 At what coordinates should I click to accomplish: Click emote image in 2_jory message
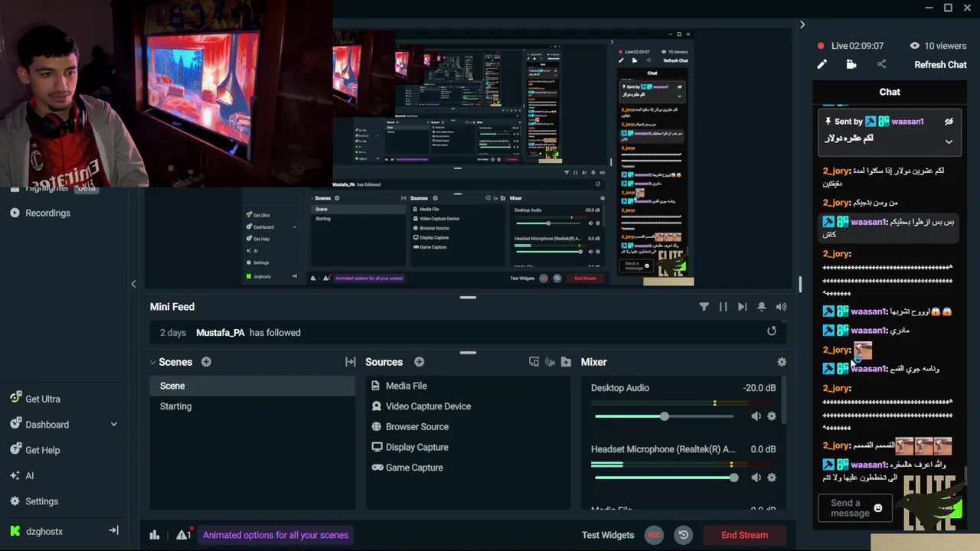coord(863,350)
